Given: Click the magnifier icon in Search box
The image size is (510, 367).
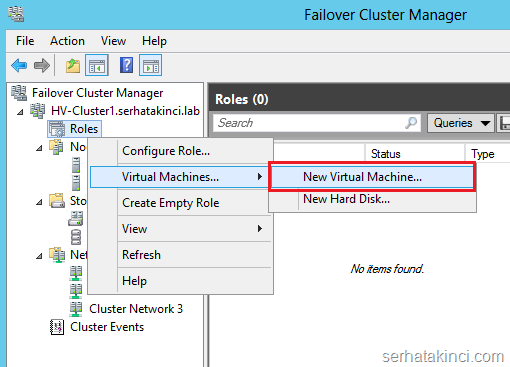Looking at the screenshot, I should click(x=411, y=123).
